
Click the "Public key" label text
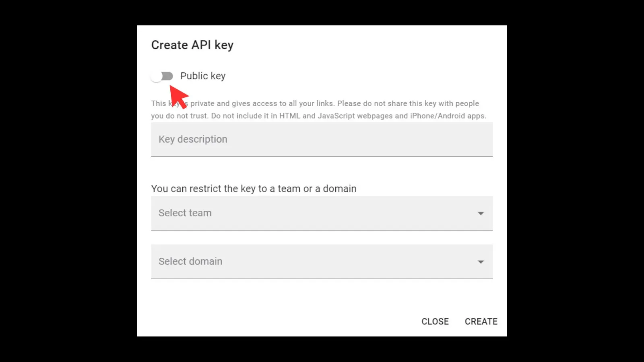click(203, 76)
